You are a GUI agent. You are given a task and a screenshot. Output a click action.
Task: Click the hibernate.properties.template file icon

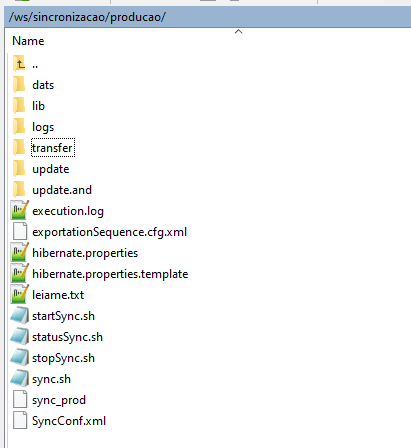[x=20, y=273]
